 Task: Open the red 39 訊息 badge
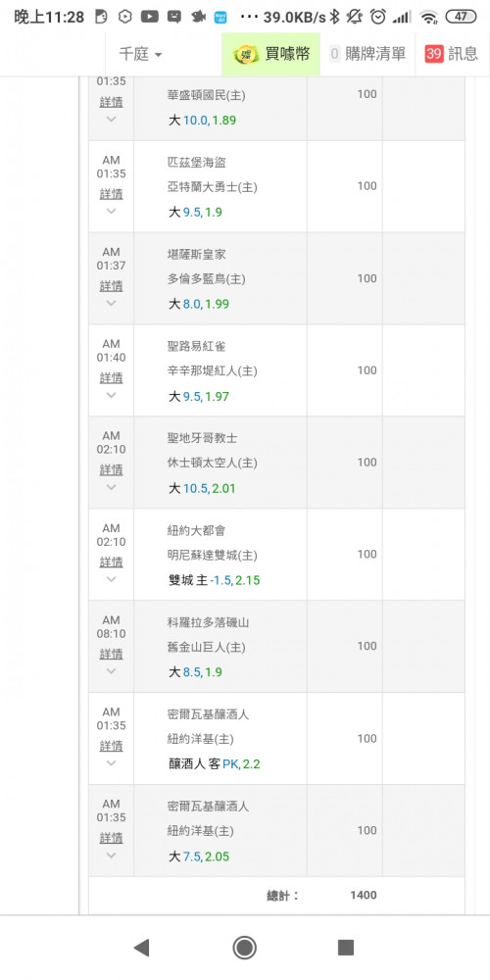[434, 54]
